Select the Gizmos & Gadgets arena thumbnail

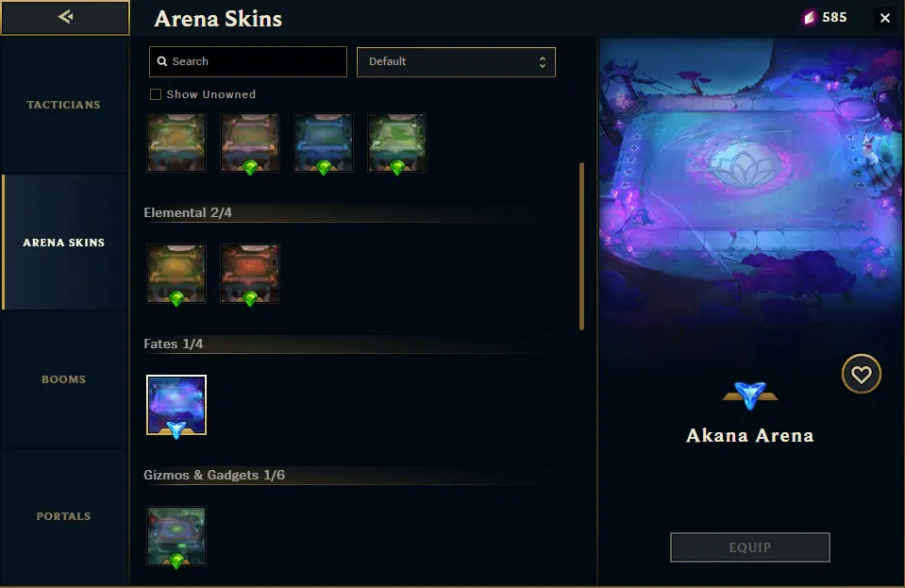(176, 536)
